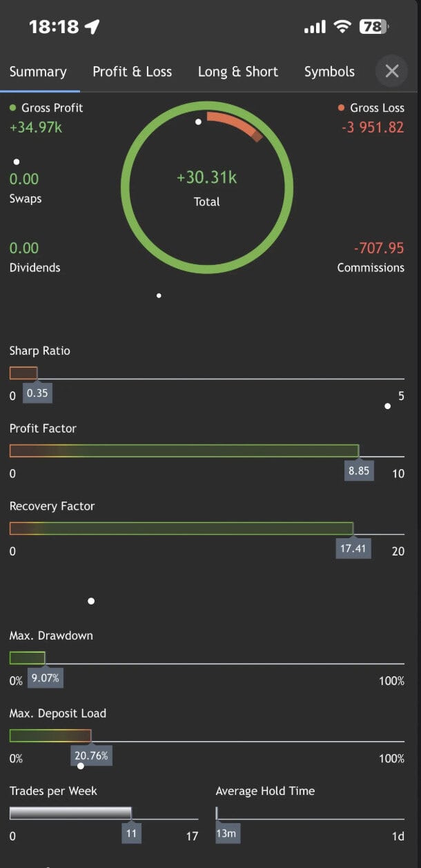Tap the Average Hold Time 13m marker
The width and height of the screenshot is (421, 868).
point(226,834)
